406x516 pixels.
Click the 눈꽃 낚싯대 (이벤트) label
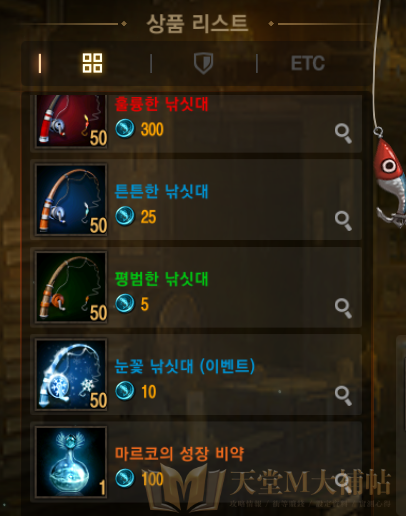pos(185,366)
